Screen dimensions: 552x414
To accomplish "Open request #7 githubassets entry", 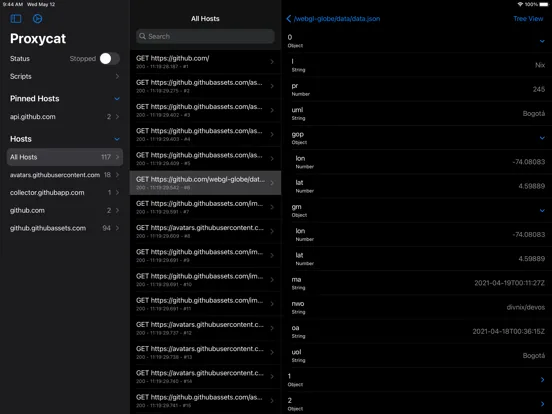I will 205,207.
